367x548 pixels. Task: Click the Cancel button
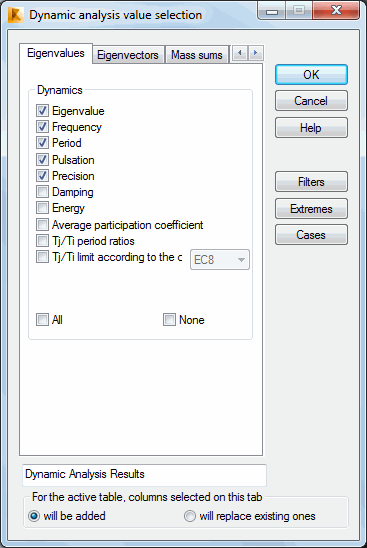tap(311, 101)
